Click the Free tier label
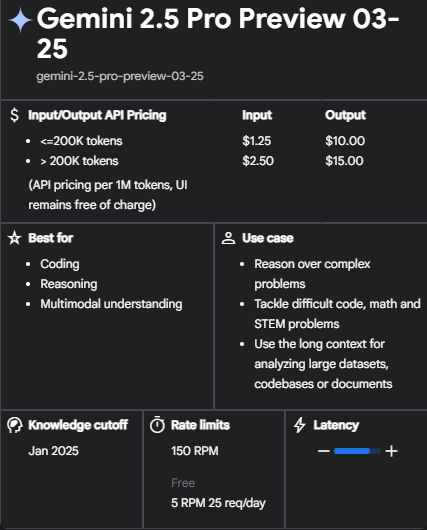The image size is (427, 530). pos(183,483)
